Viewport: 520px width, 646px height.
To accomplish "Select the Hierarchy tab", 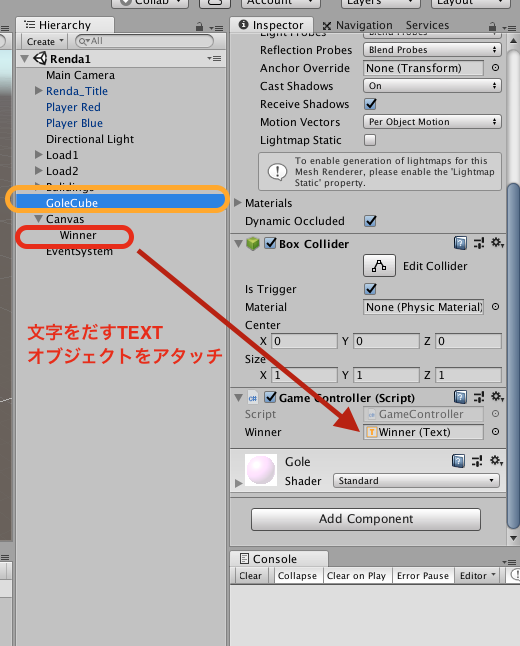I will point(65,25).
